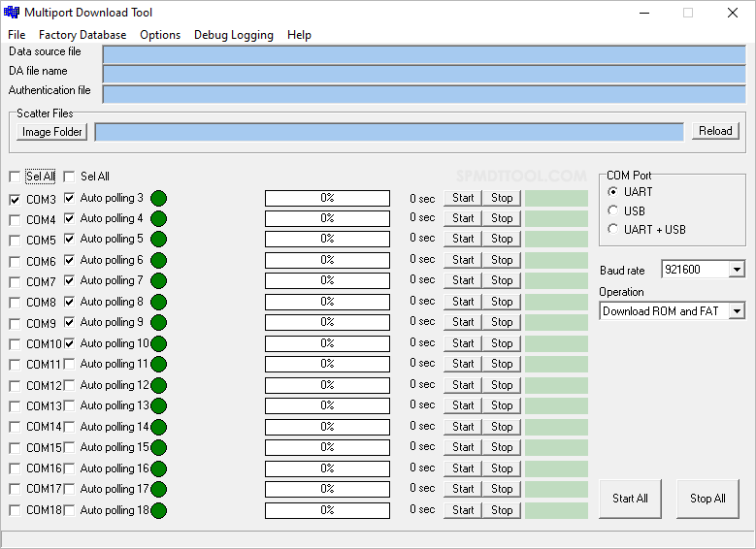The height and width of the screenshot is (549, 756).
Task: Open the Factory Database menu
Action: (82, 35)
